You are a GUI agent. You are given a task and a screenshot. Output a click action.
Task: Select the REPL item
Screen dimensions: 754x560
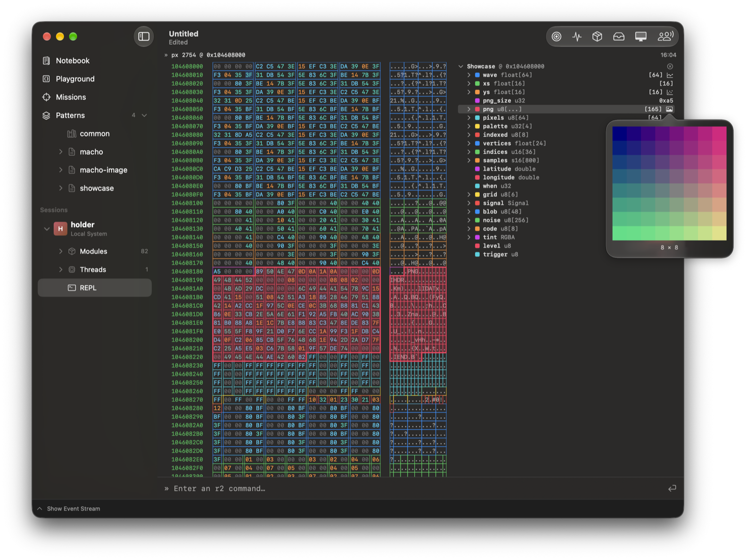[94, 288]
